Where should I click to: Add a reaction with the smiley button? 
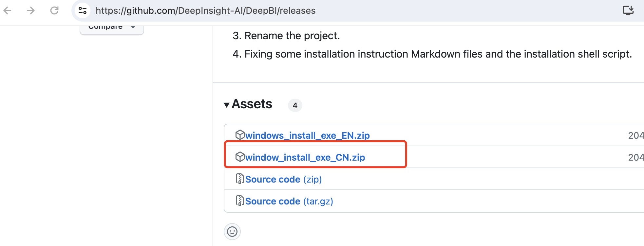(x=232, y=232)
